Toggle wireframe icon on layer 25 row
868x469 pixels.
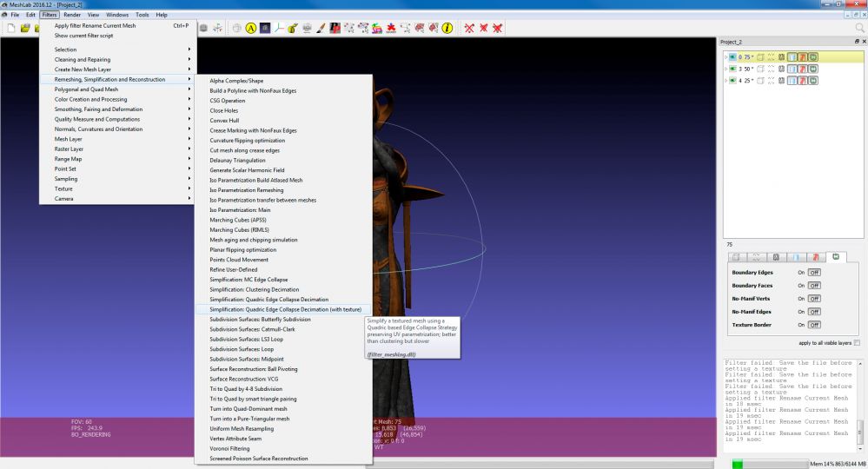coord(782,80)
